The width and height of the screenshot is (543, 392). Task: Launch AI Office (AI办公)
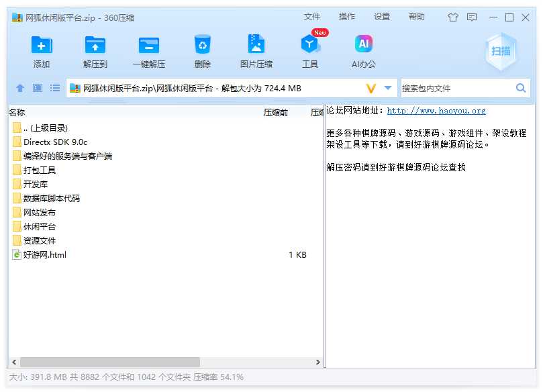[364, 44]
